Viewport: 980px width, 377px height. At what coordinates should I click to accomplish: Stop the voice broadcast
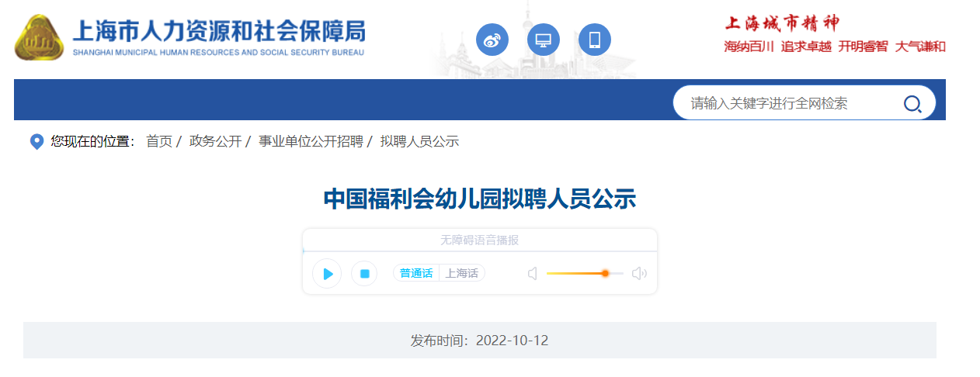pyautogui.click(x=364, y=273)
